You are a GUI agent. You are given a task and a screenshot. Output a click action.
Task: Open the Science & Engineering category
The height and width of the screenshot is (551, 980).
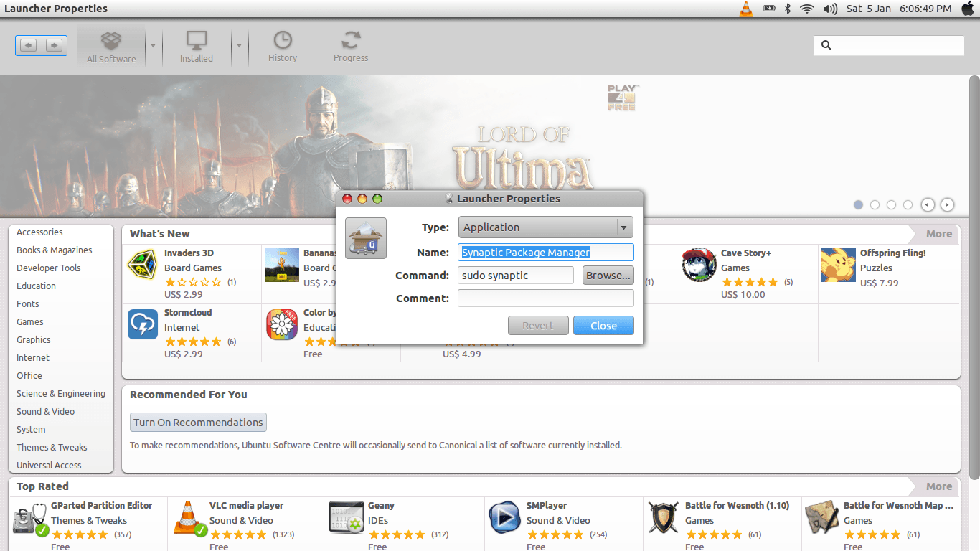61,394
